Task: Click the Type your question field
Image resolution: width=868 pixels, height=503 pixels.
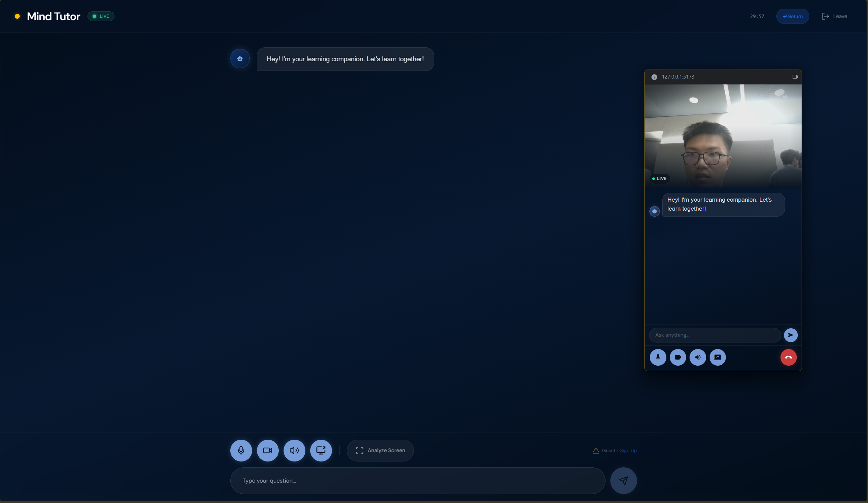Action: pos(417,481)
